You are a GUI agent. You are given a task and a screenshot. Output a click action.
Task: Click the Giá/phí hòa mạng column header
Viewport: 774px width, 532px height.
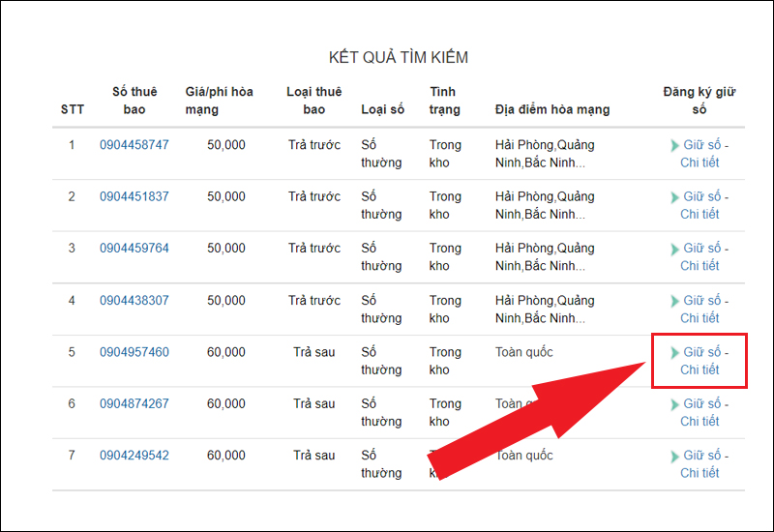(x=220, y=101)
